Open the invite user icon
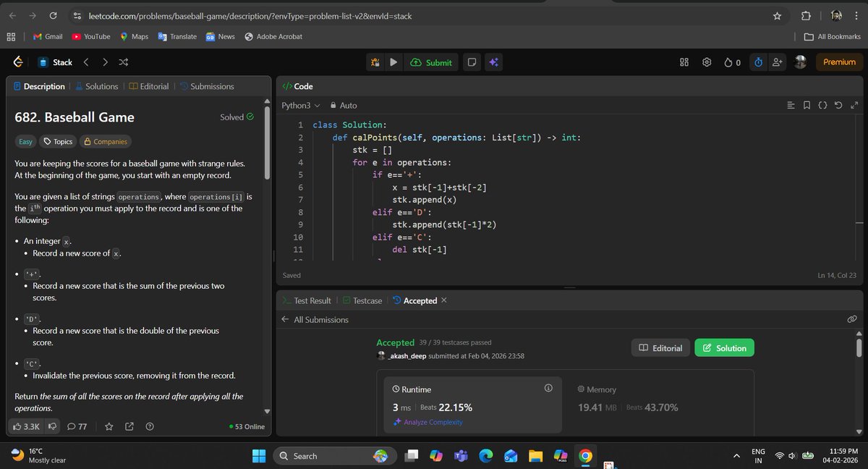 point(777,62)
